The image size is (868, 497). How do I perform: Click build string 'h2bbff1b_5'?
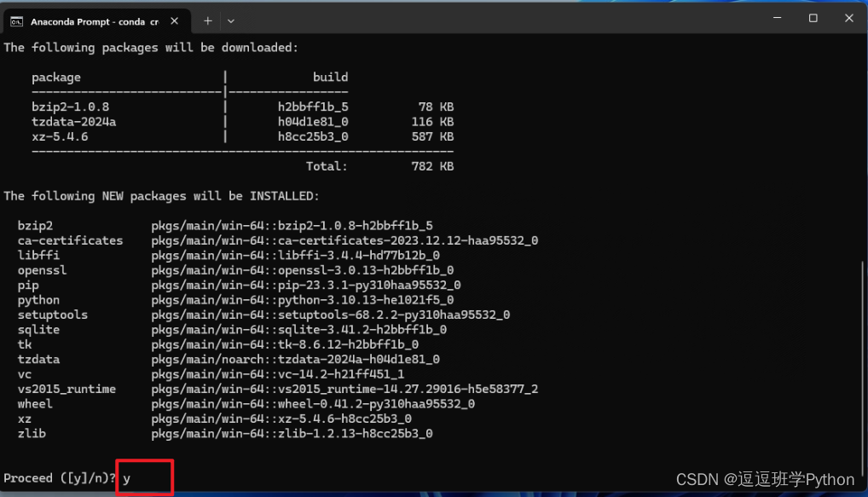pyautogui.click(x=313, y=107)
